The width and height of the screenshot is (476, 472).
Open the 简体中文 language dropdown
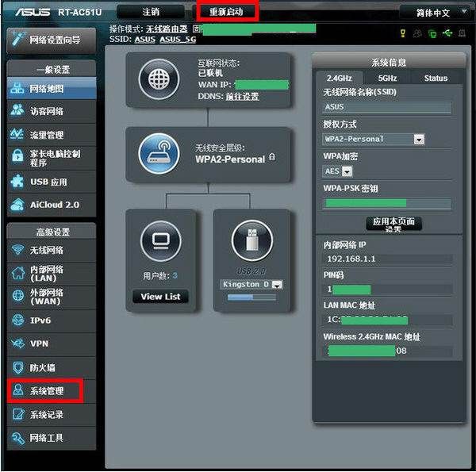436,13
